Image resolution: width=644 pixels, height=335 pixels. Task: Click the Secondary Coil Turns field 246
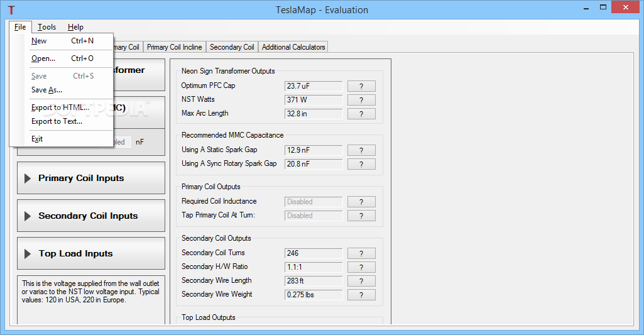point(314,254)
